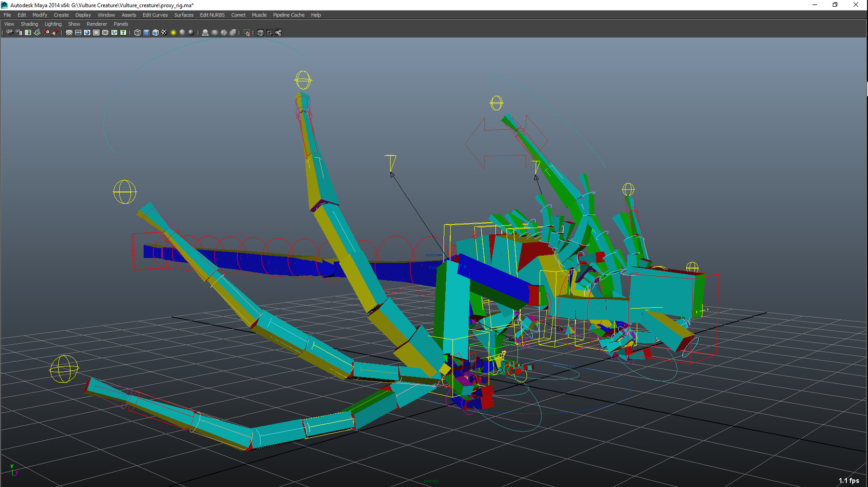This screenshot has width=868, height=487.
Task: Toggle the Film Gate display
Action: 78,33
